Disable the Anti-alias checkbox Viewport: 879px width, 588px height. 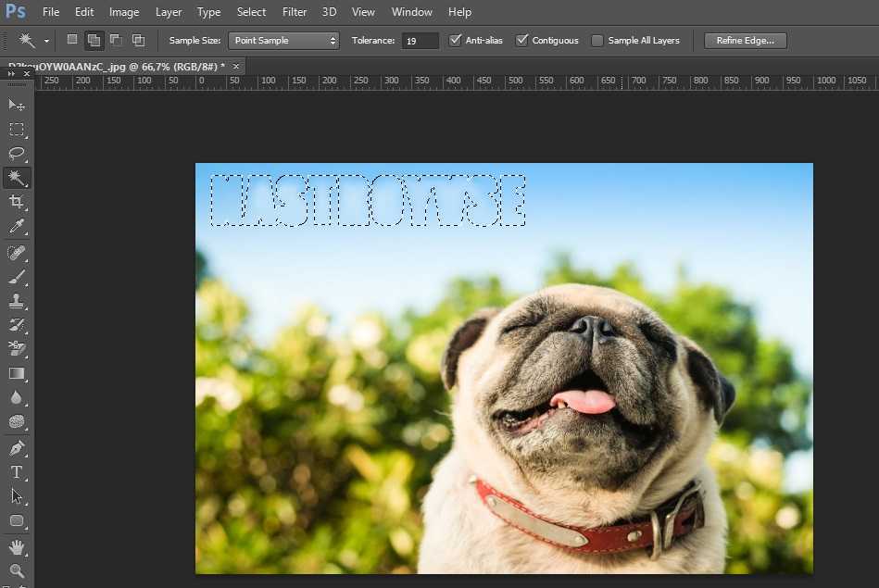point(455,41)
